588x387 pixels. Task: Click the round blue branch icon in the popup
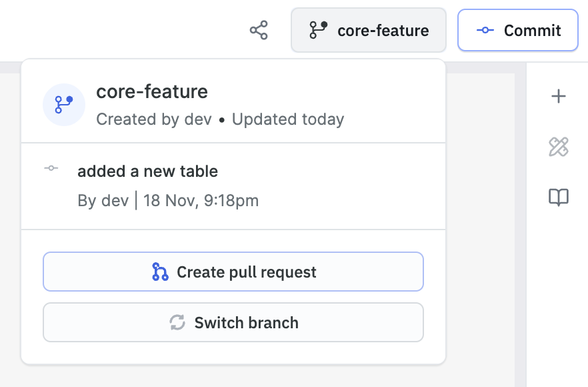(x=64, y=105)
